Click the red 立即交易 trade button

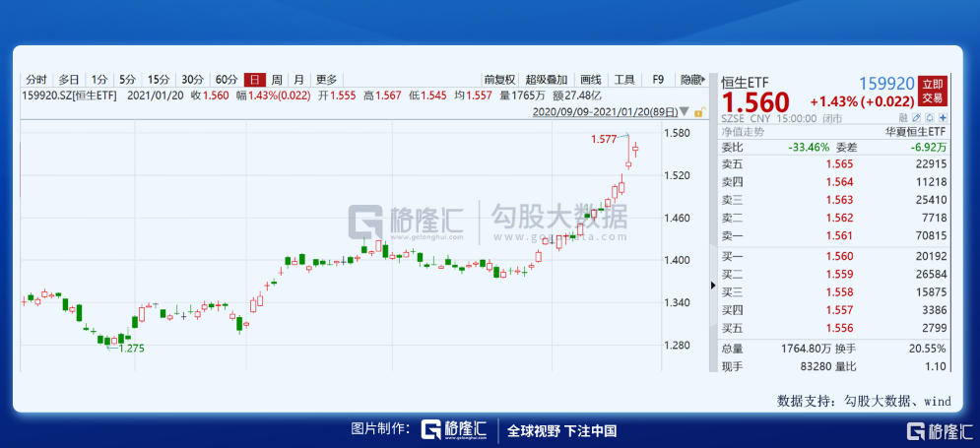coord(934,92)
